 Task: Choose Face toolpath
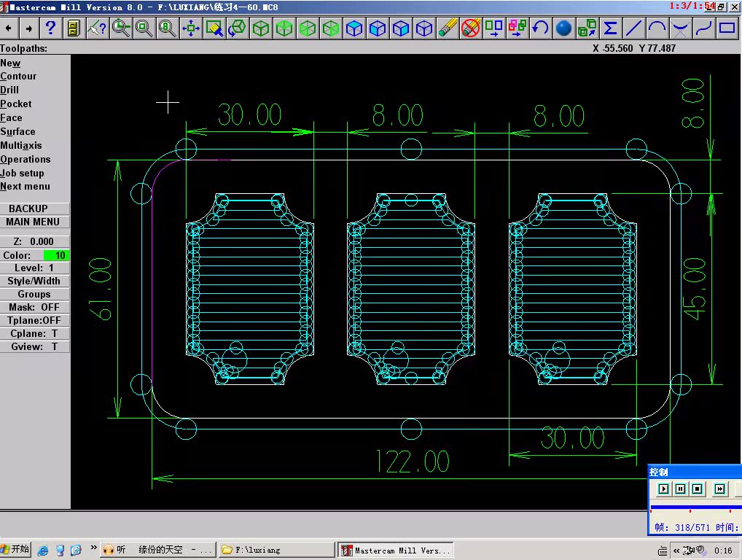point(12,117)
